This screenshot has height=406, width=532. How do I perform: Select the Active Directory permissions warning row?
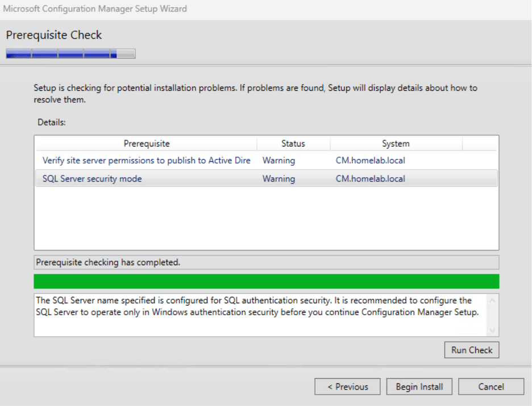146,160
